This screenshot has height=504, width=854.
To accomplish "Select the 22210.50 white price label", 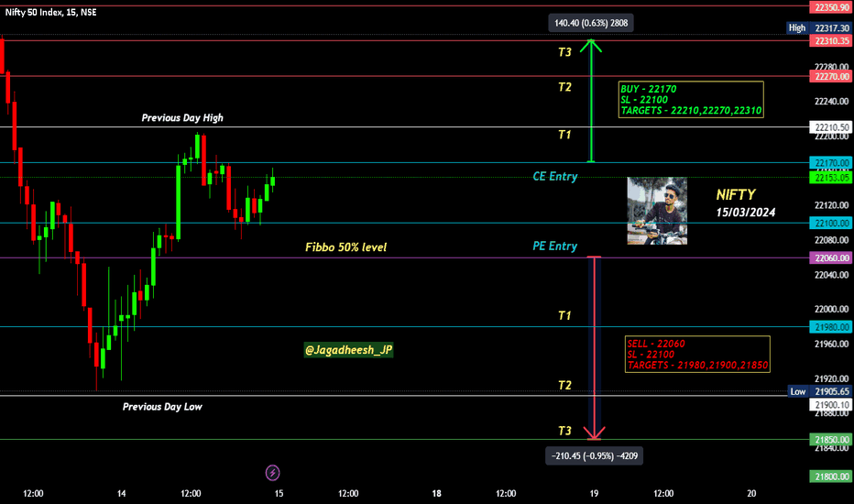I will (x=831, y=127).
